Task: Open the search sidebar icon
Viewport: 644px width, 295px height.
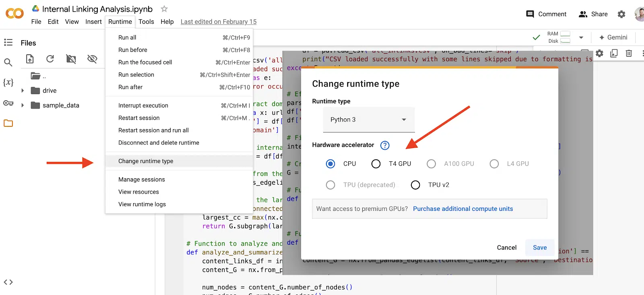Action: coord(8,62)
